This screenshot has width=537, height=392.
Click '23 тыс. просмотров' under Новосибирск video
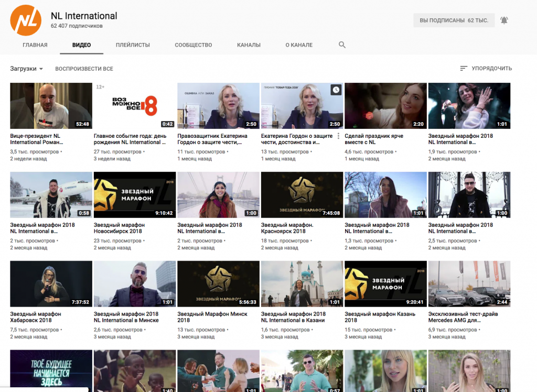(117, 241)
